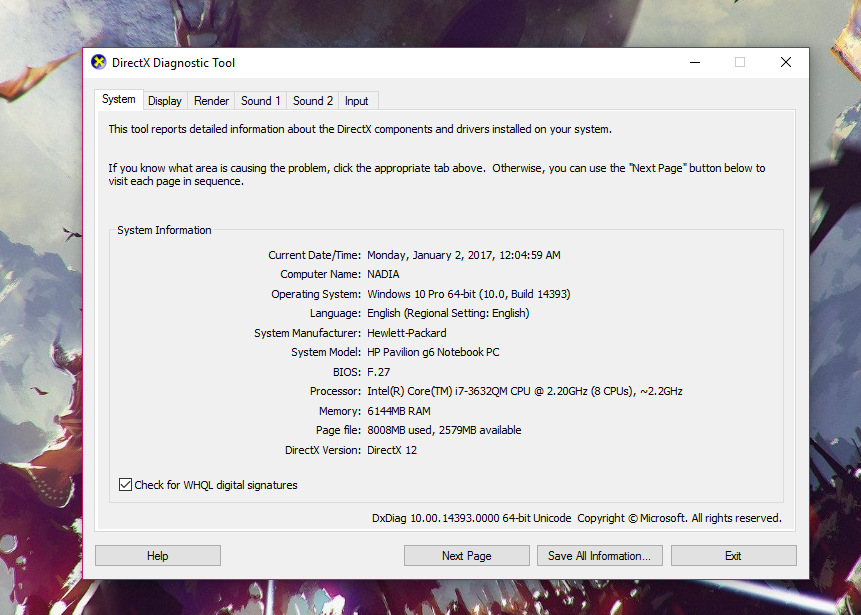
Task: Select the System tab
Action: point(119,99)
